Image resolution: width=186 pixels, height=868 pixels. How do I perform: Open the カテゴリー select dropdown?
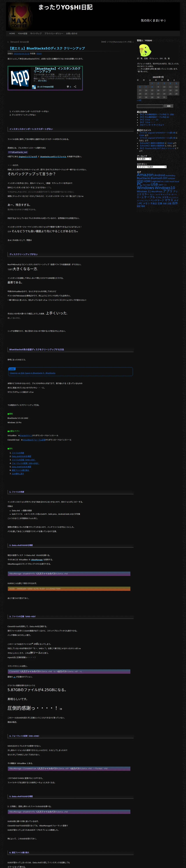pyautogui.click(x=152, y=167)
